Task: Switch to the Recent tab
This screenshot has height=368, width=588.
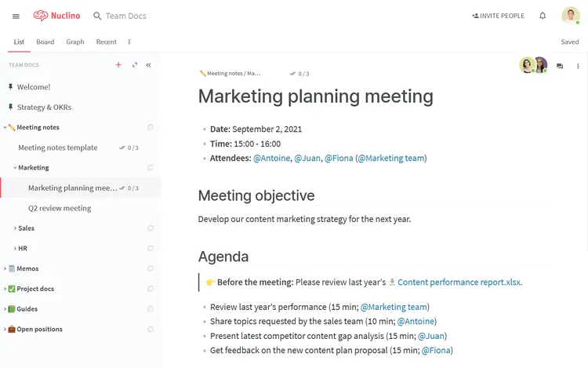Action: click(106, 42)
